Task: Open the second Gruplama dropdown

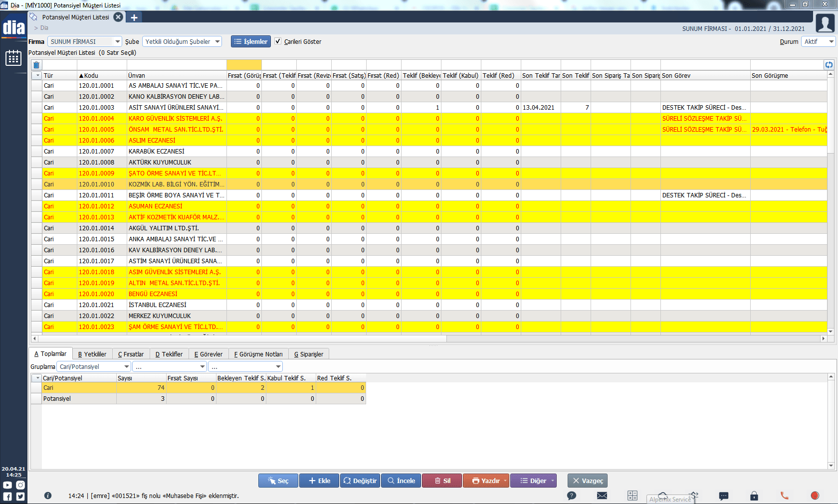Action: coord(170,367)
